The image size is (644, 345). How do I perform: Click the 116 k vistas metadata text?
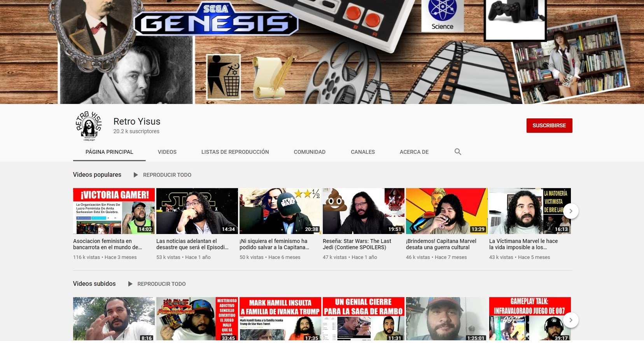(86, 257)
